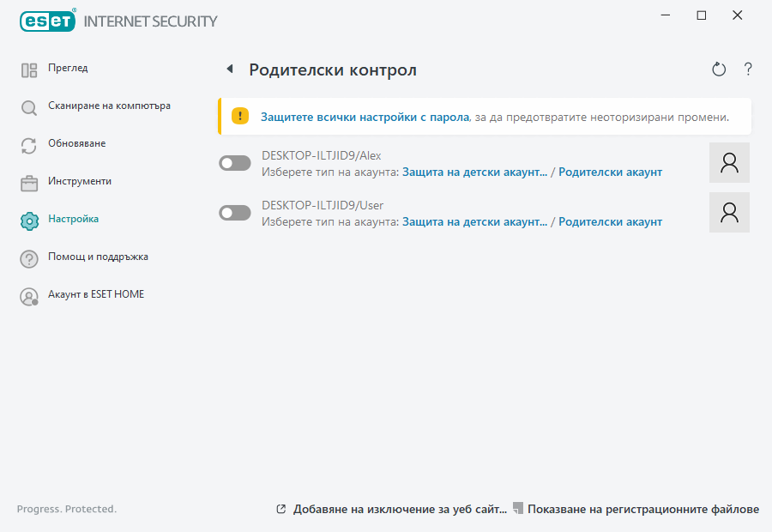
Task: Select the computer scan magnifier icon
Action: point(29,106)
